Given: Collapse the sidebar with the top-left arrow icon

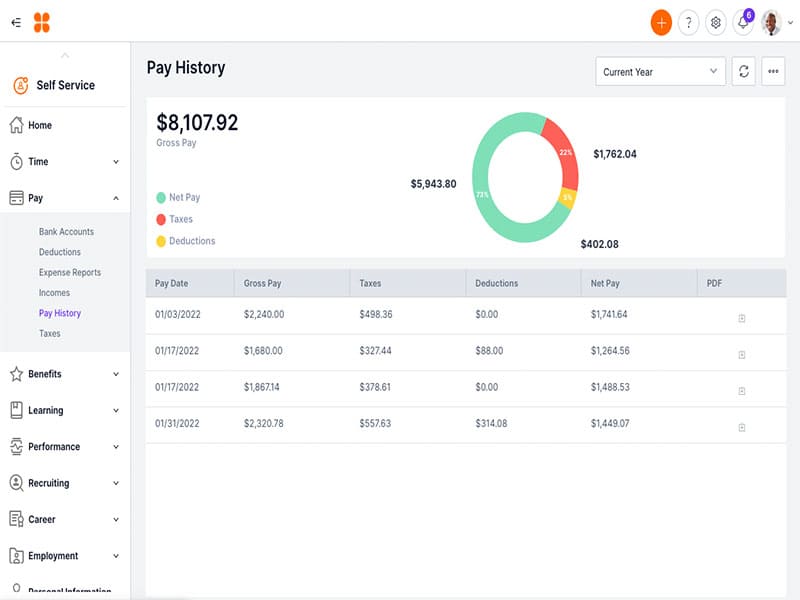Looking at the screenshot, I should [16, 22].
